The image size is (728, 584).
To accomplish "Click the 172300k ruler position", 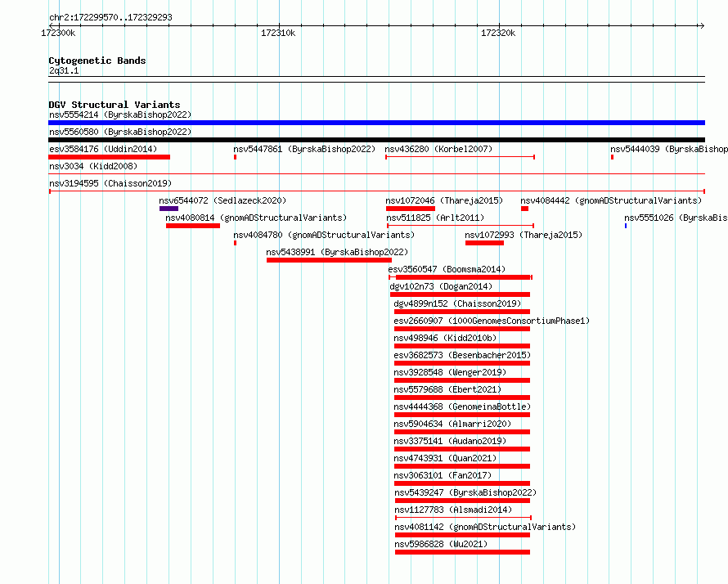I will click(x=58, y=33).
